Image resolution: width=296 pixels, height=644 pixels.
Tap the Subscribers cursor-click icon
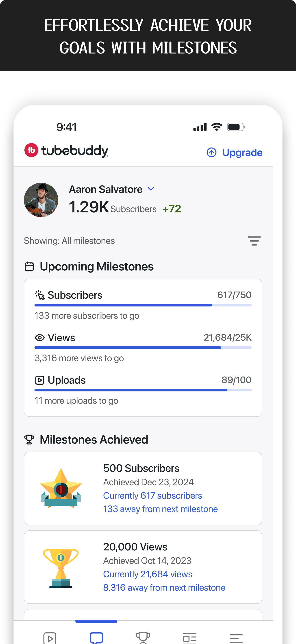(40, 295)
